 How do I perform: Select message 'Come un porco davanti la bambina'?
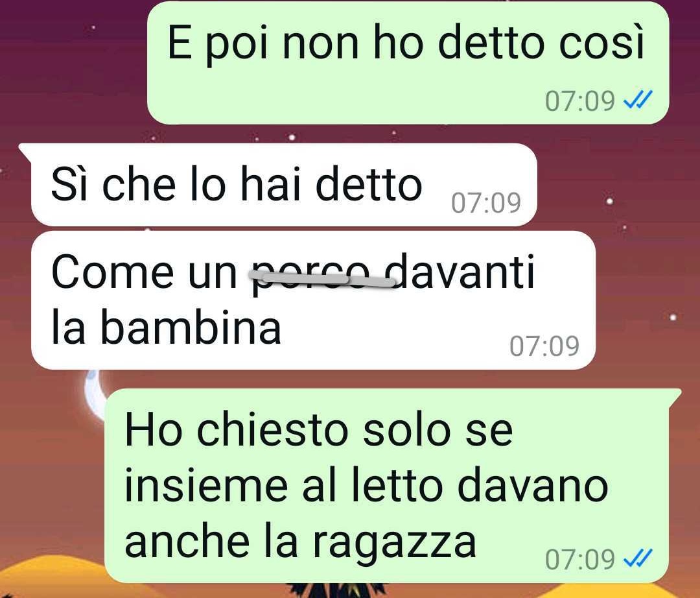click(x=314, y=300)
